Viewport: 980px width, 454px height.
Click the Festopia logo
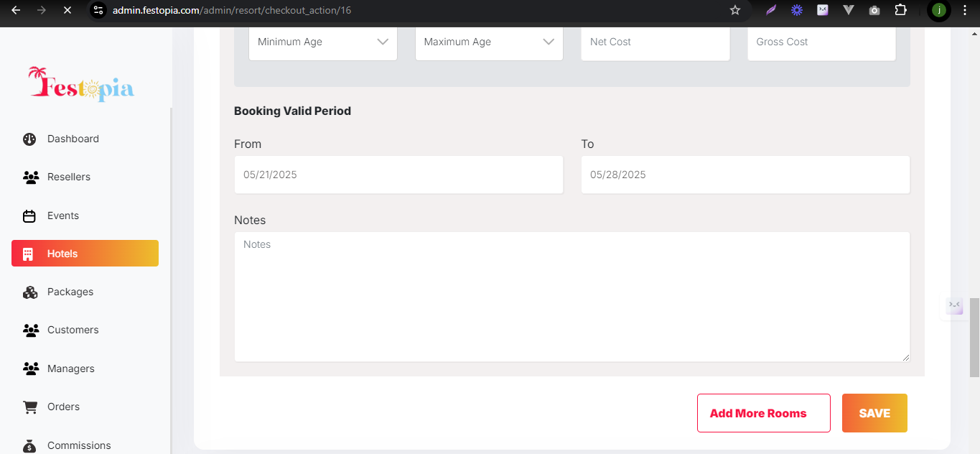81,84
